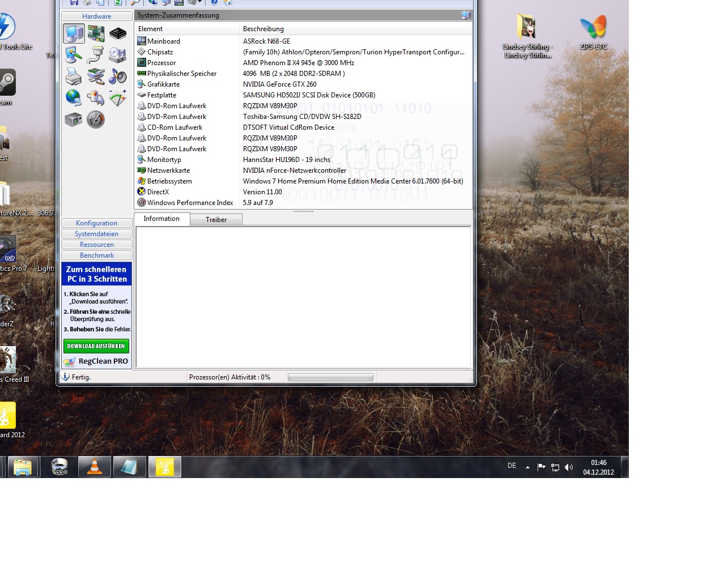This screenshot has height=580, width=728.
Task: Open the Power management battery plug icon
Action: pos(96,98)
